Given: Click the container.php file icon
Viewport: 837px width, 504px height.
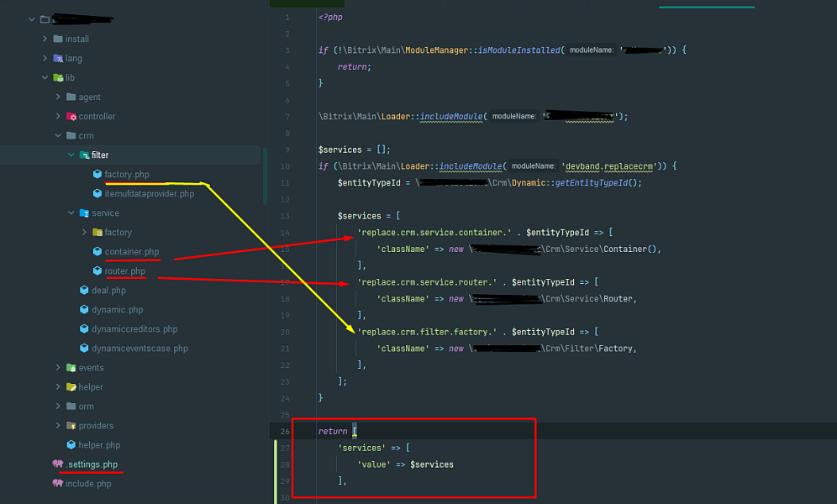Looking at the screenshot, I should point(97,251).
